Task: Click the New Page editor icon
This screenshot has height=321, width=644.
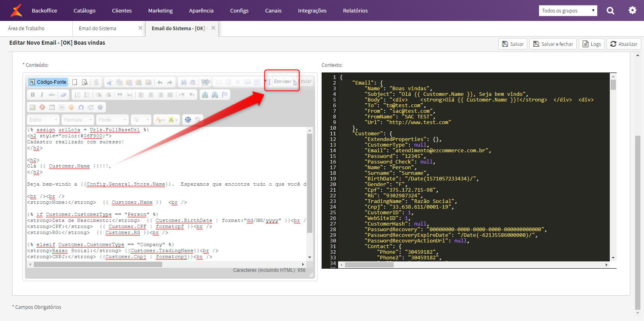Action: (x=74, y=82)
